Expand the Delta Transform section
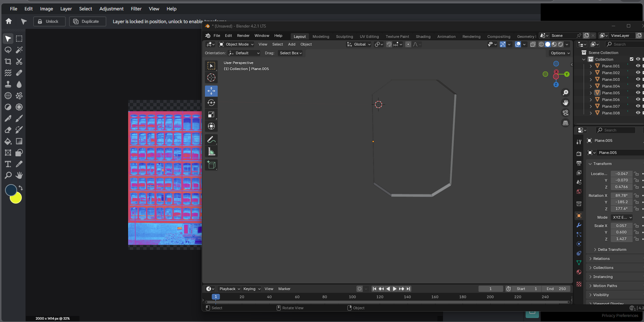Image resolution: width=644 pixels, height=322 pixels. click(x=612, y=250)
